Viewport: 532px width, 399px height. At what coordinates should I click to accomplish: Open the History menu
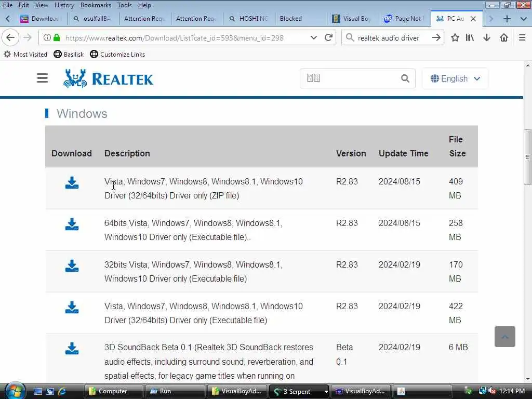[64, 5]
